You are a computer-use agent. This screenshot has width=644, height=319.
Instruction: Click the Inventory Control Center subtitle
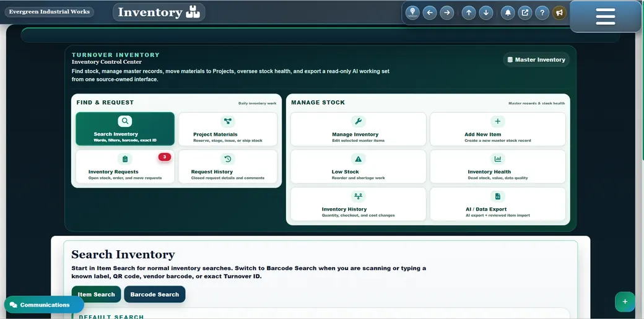tap(107, 62)
